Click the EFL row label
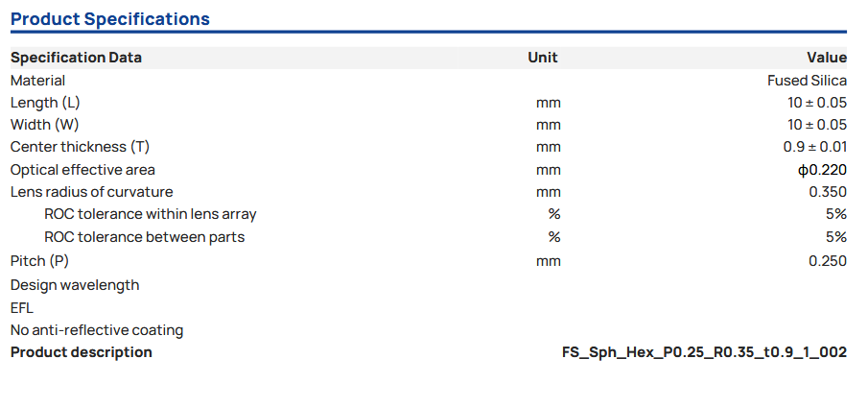Viewport: 868px width, 407px height. (x=23, y=307)
